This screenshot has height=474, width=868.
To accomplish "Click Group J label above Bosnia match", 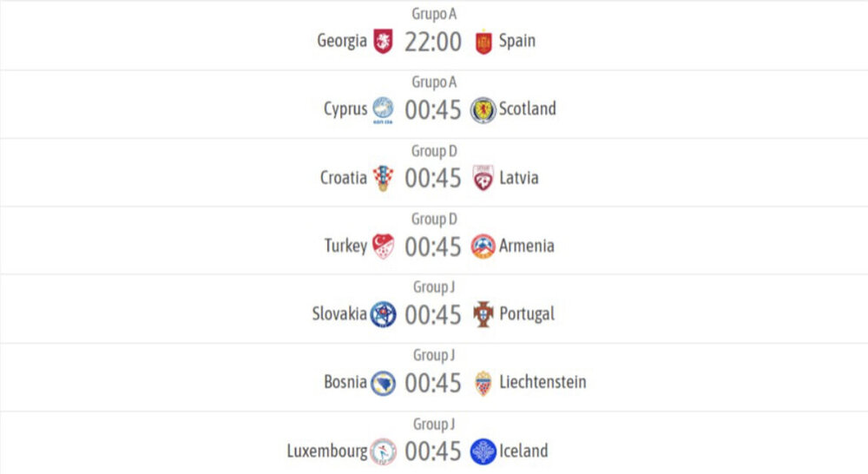I will [x=434, y=355].
